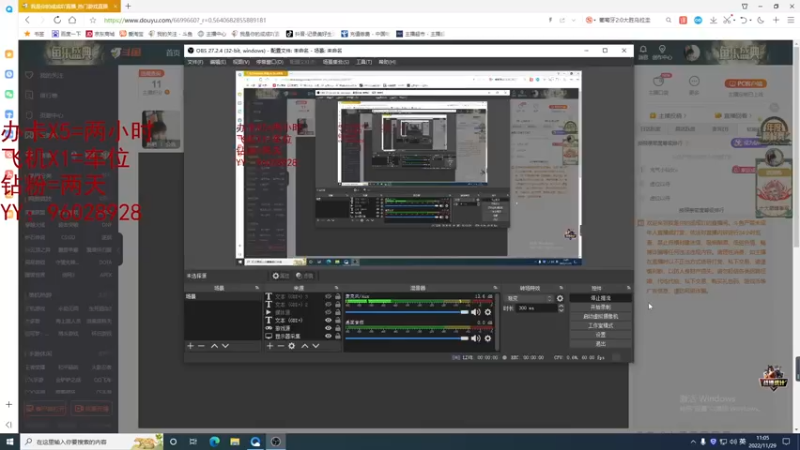Click Stop Streaming button in OBS controls

[601, 298]
